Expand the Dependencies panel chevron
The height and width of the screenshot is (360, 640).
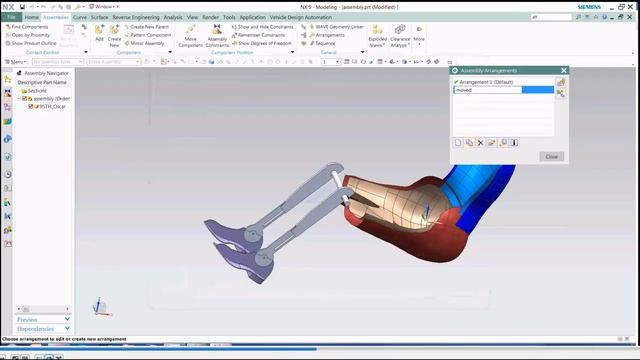67,329
